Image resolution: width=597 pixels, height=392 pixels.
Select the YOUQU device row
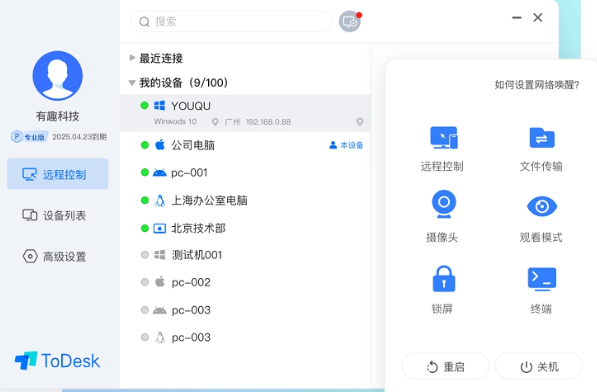pos(246,113)
